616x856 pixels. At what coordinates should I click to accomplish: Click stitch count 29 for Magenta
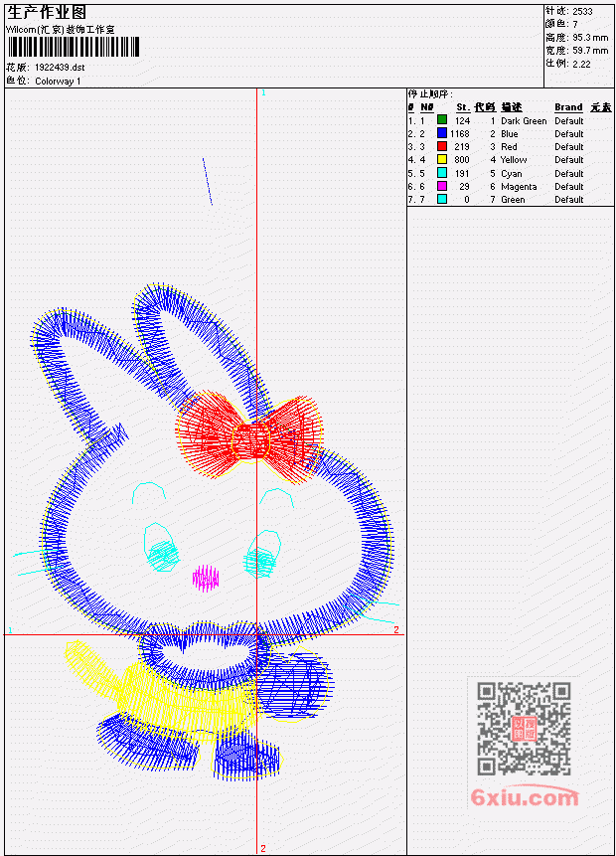click(x=464, y=187)
